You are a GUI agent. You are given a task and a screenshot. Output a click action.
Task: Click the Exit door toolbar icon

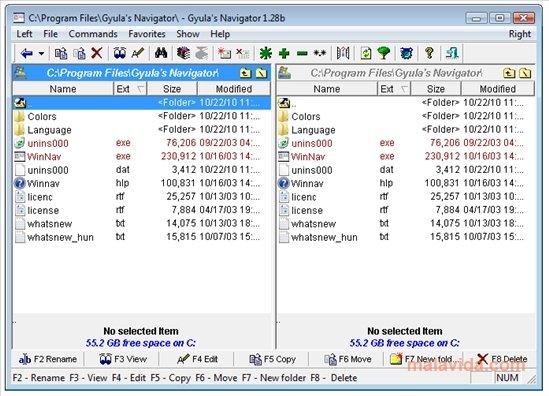point(452,54)
